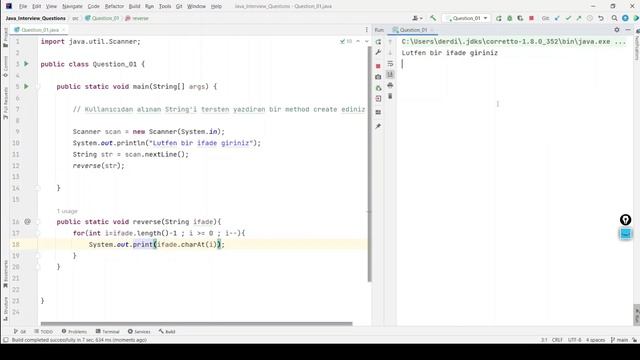Click the UTF-8 encoding in the status bar

574,340
